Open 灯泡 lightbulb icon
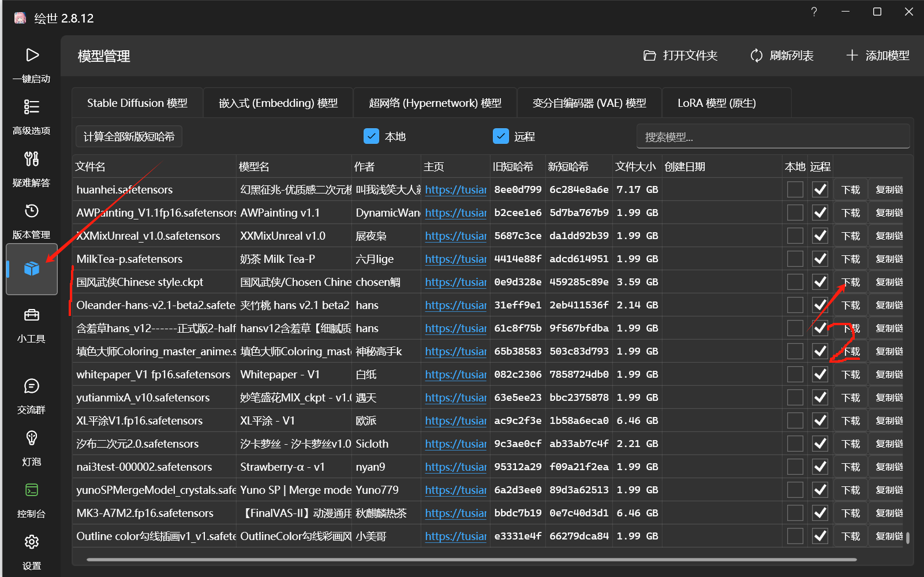 [32, 438]
